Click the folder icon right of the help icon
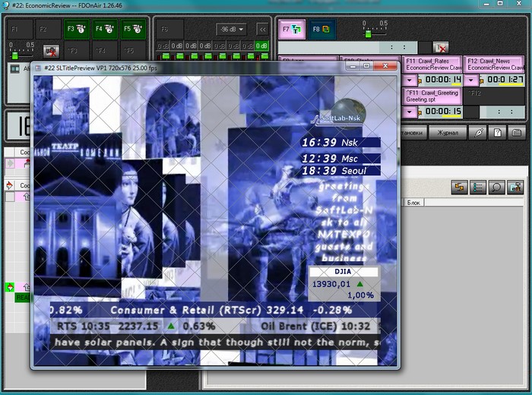This screenshot has height=395, width=532. pos(517,133)
